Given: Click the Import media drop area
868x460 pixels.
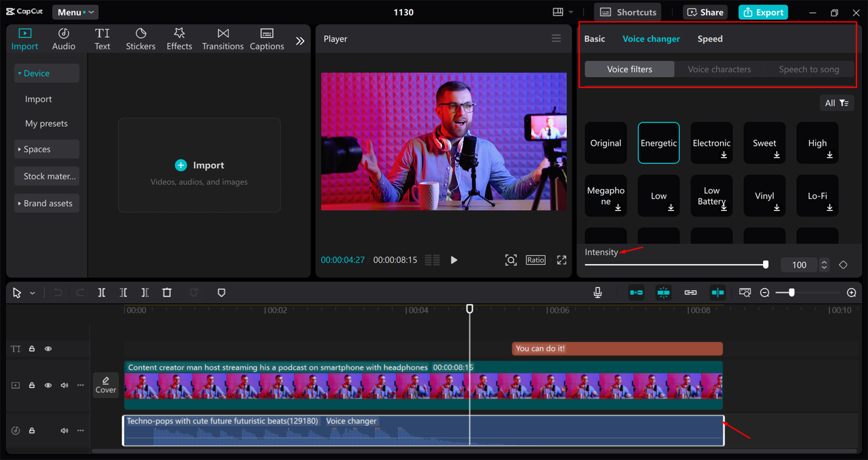Looking at the screenshot, I should 199,165.
